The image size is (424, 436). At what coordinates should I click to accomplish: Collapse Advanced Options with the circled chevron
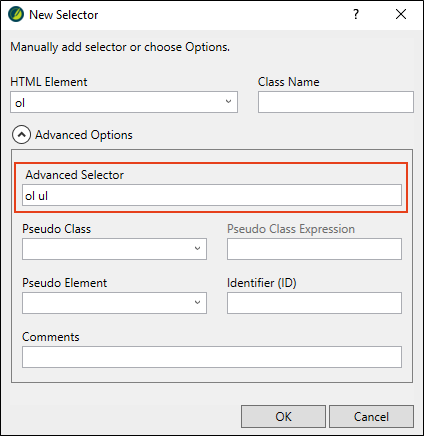pyautogui.click(x=21, y=135)
